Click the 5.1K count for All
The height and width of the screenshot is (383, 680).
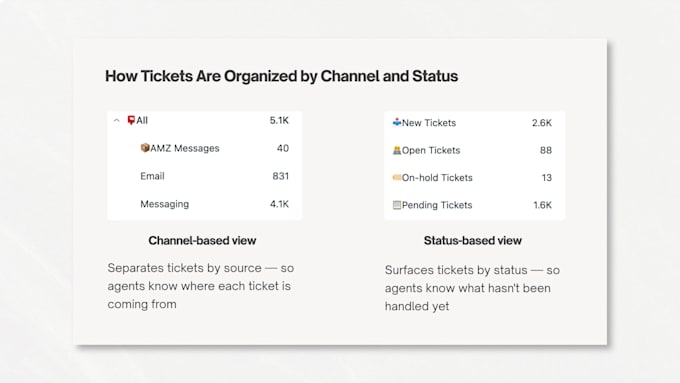(279, 121)
